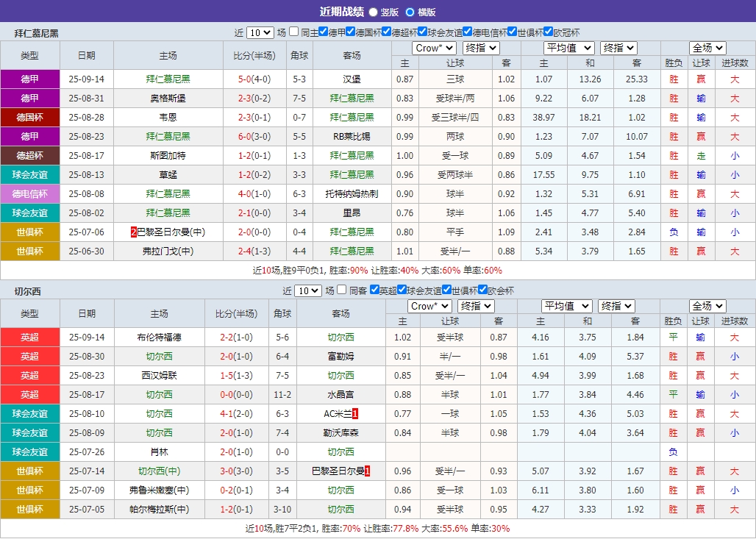Enable the 同客 checkbox in Chelsea filters
Viewport: 756px width, 539px height.
click(342, 290)
